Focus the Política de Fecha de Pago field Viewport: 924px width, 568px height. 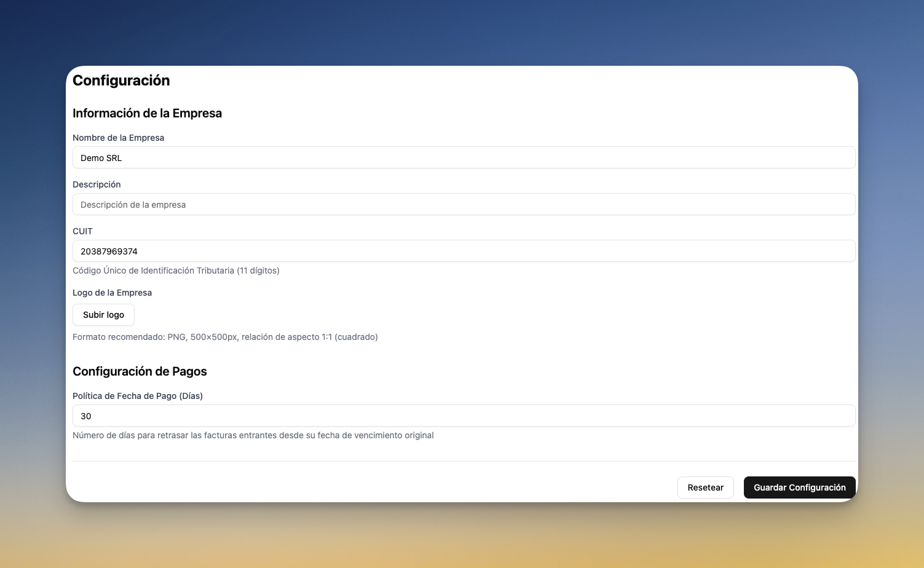pyautogui.click(x=464, y=416)
